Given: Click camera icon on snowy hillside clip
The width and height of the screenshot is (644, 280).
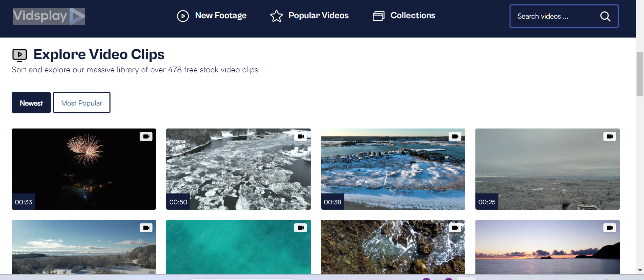Looking at the screenshot, I should 146,228.
